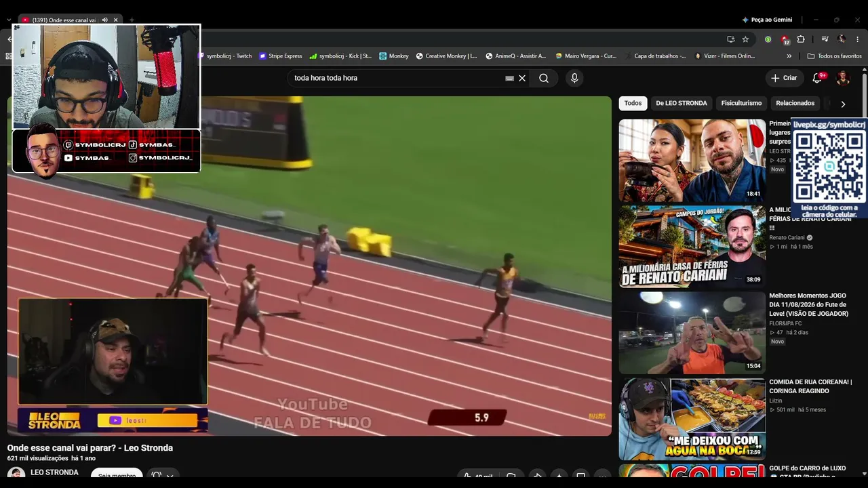
Task: Open the tab search dropdown arrow
Action: [x=9, y=20]
